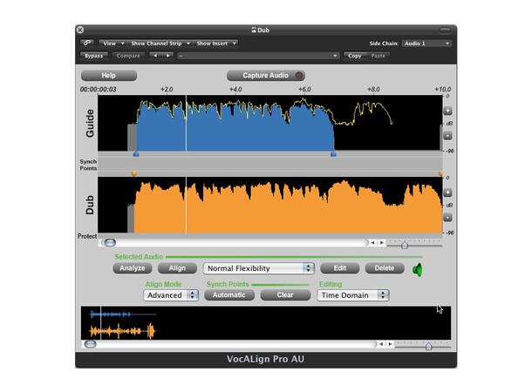The width and height of the screenshot is (532, 392).
Task: Click the Copy button
Action: tap(355, 56)
